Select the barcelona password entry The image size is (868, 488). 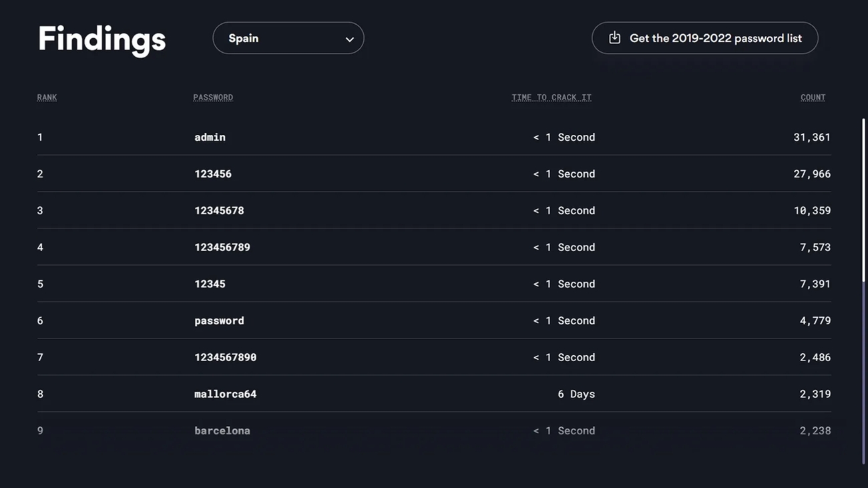pyautogui.click(x=222, y=431)
